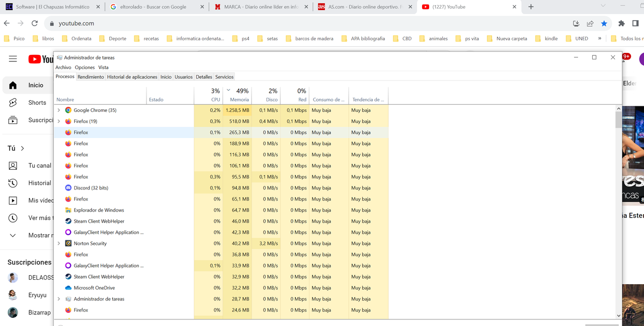Image resolution: width=644 pixels, height=326 pixels.
Task: Switch to the Usuarios tab
Action: [184, 77]
